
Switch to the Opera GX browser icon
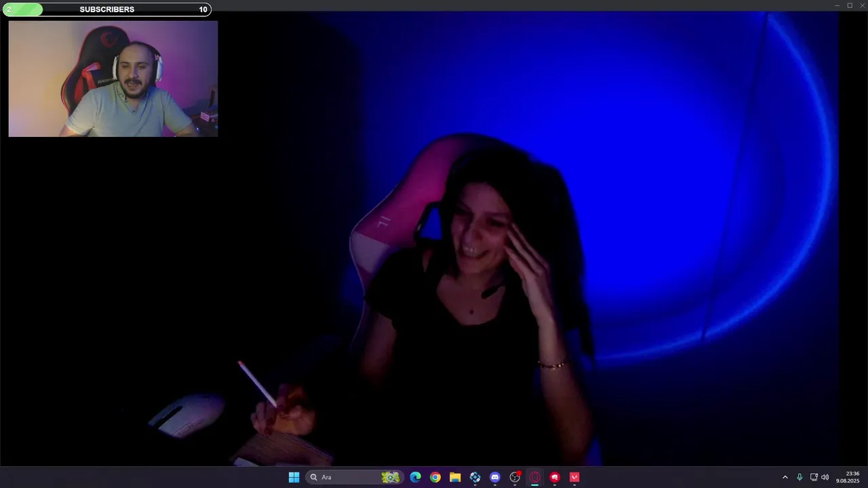pyautogui.click(x=535, y=477)
